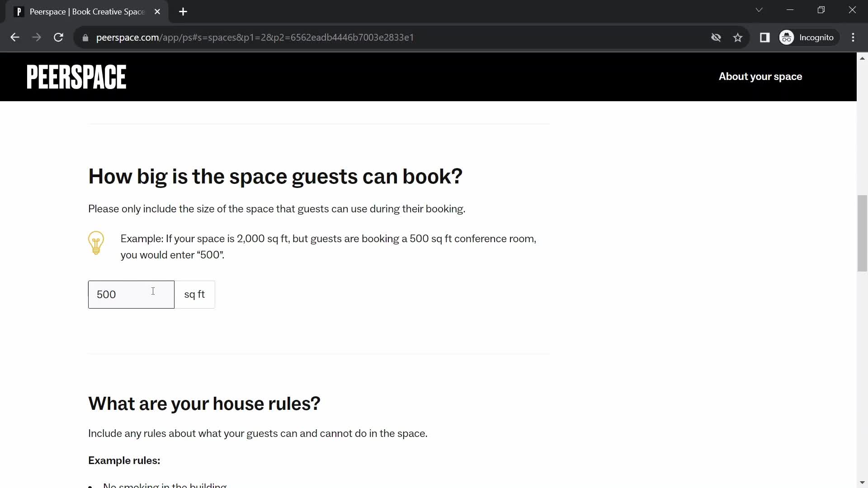
Task: Click the Incognito profile icon
Action: (787, 37)
